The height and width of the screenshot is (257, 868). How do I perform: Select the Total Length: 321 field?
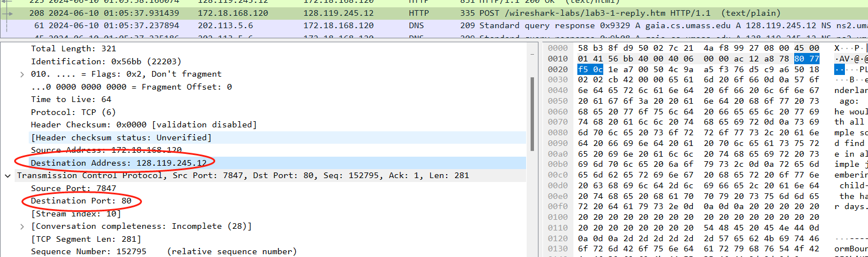pos(73,48)
